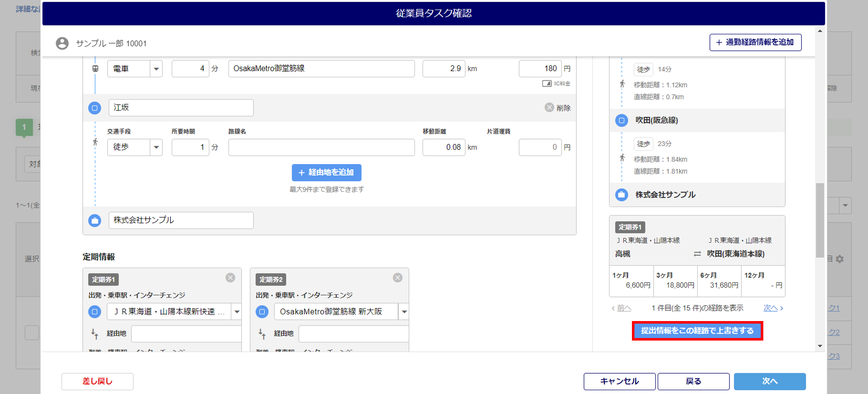This screenshot has width=868, height=394.
Task: Open the dropdown arrow in the background page
Action: pos(845,205)
